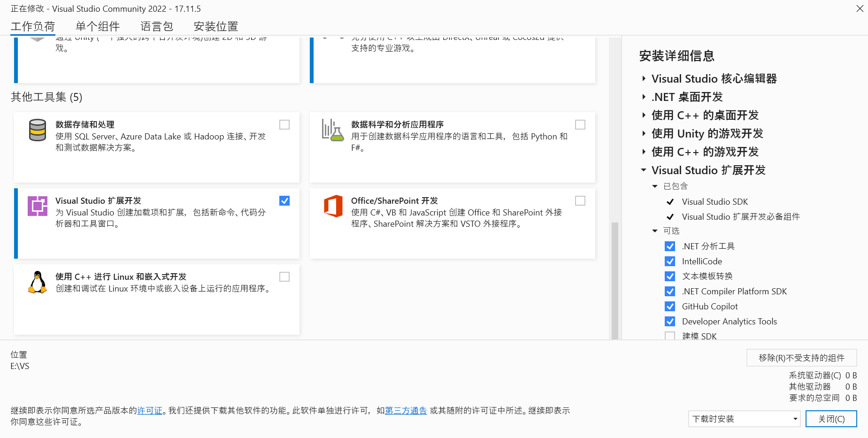Expand 使用 C++ 的游戏开发 node
The width and height of the screenshot is (868, 438).
coord(644,152)
